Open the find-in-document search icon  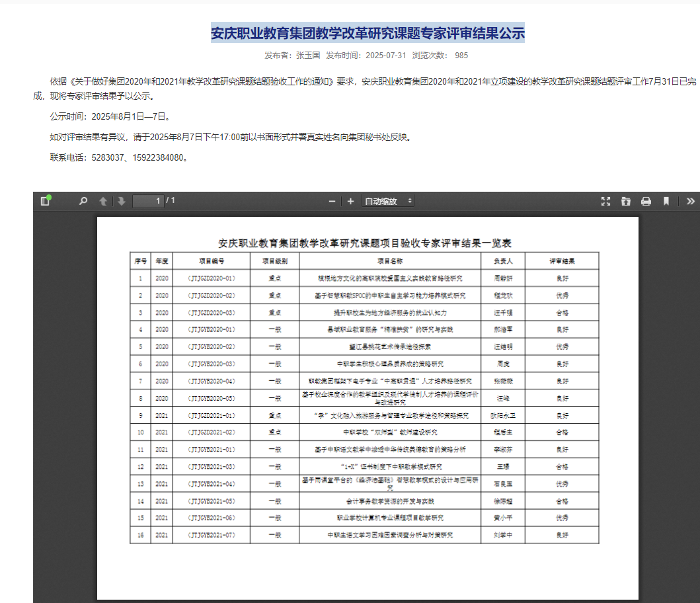click(83, 202)
